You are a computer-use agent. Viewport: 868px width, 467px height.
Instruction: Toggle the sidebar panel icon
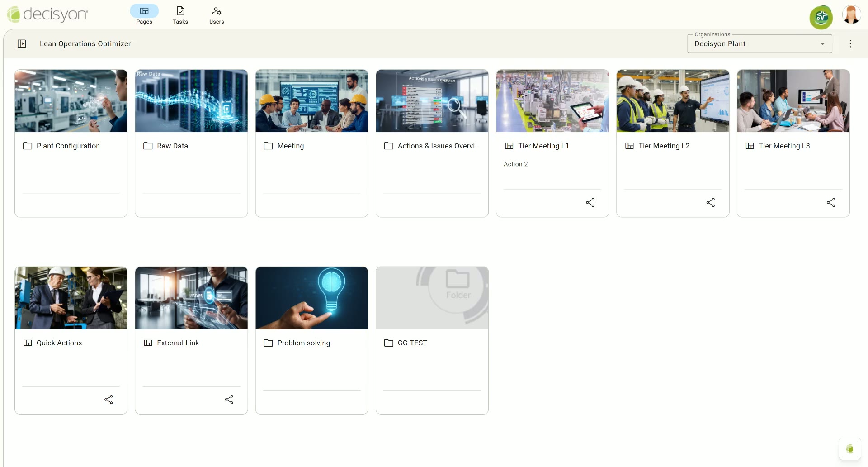pyautogui.click(x=22, y=44)
